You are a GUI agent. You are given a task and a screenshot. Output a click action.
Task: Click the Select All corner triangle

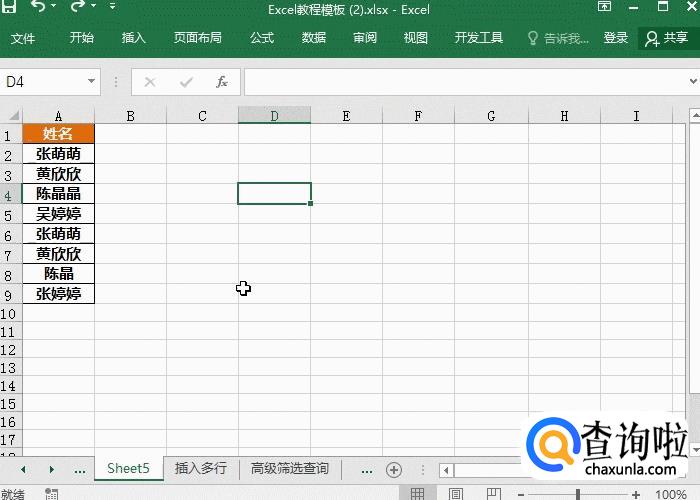13,116
